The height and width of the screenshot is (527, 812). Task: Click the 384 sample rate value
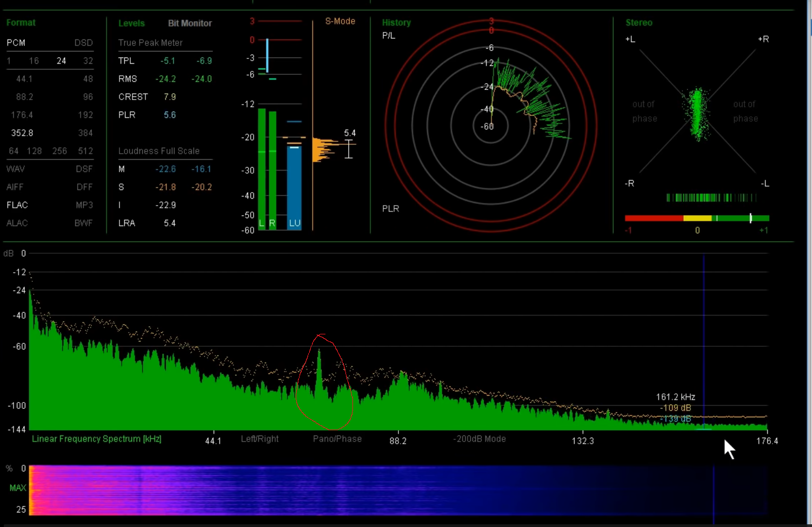pos(85,133)
